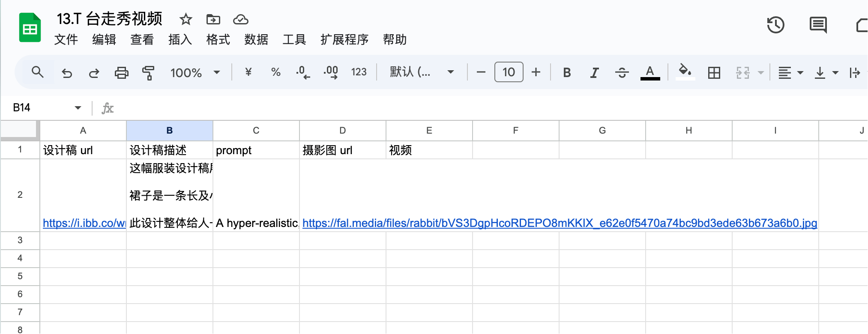Open the 插入 menu

click(x=180, y=39)
